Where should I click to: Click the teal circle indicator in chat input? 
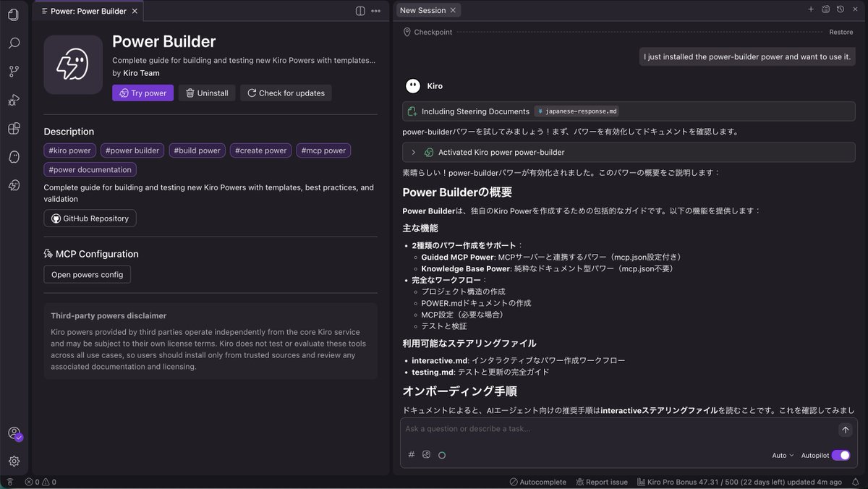point(442,455)
